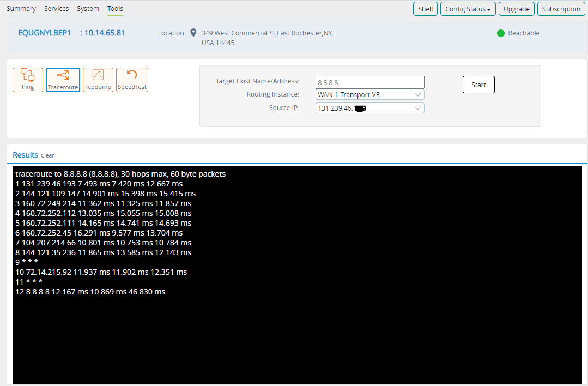The image size is (588, 386).
Task: Click the green Reachable status indicator
Action: (500, 33)
